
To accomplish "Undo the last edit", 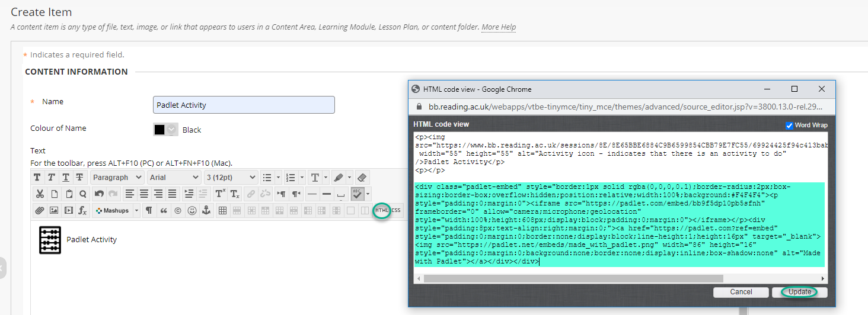I will (x=99, y=194).
